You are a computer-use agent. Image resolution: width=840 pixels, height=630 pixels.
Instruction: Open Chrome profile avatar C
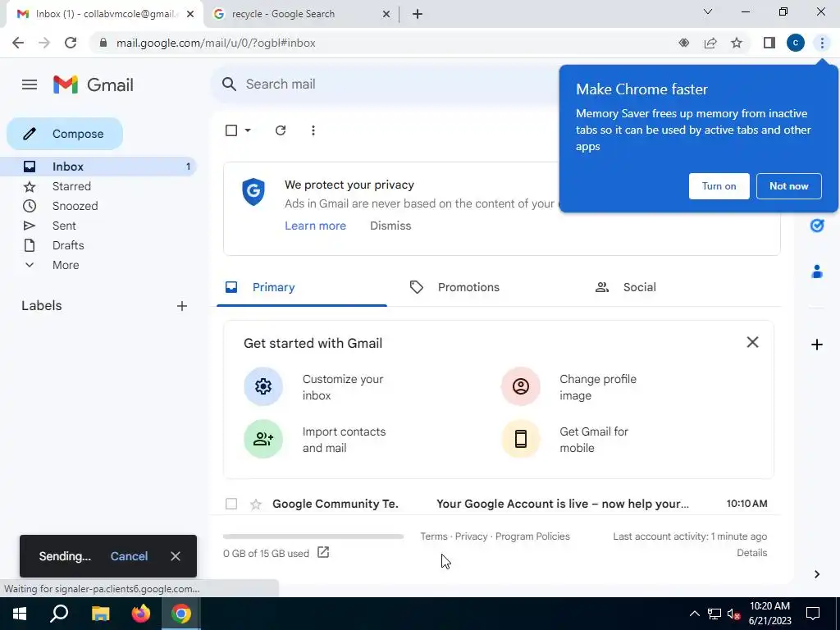(796, 43)
